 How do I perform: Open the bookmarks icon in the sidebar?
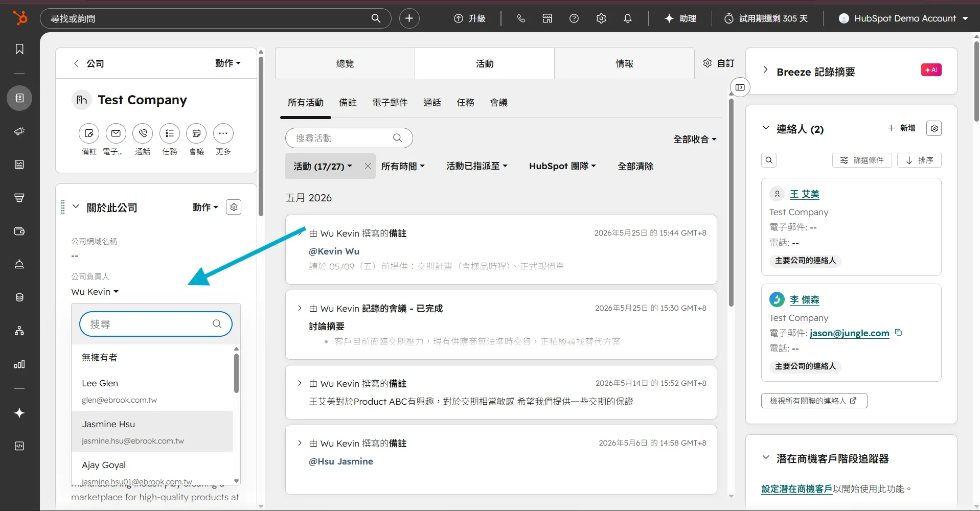pyautogui.click(x=19, y=49)
